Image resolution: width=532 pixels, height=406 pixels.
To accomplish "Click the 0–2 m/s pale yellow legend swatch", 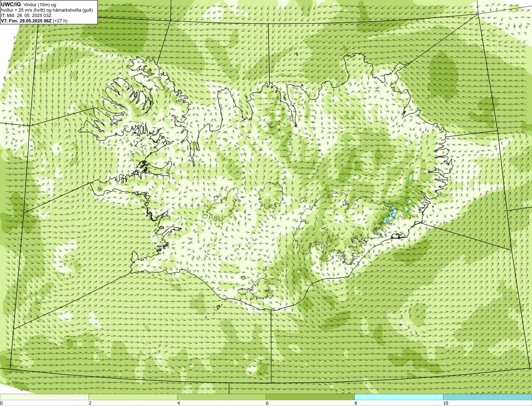I will [x=44, y=397].
